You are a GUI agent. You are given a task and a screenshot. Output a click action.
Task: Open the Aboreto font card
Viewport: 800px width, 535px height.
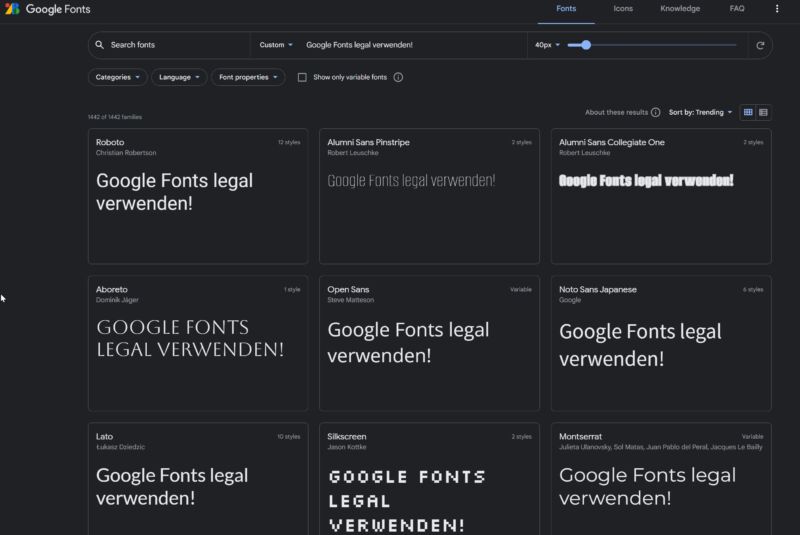[198, 343]
